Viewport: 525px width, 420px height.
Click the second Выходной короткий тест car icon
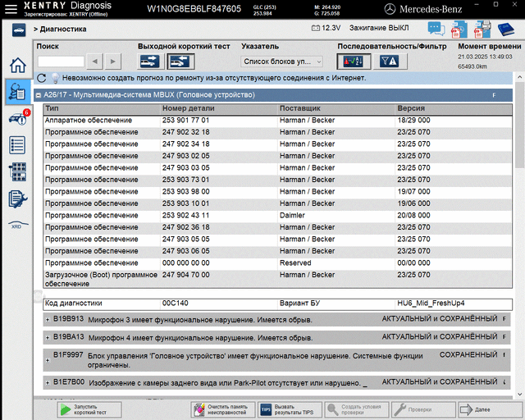(180, 62)
